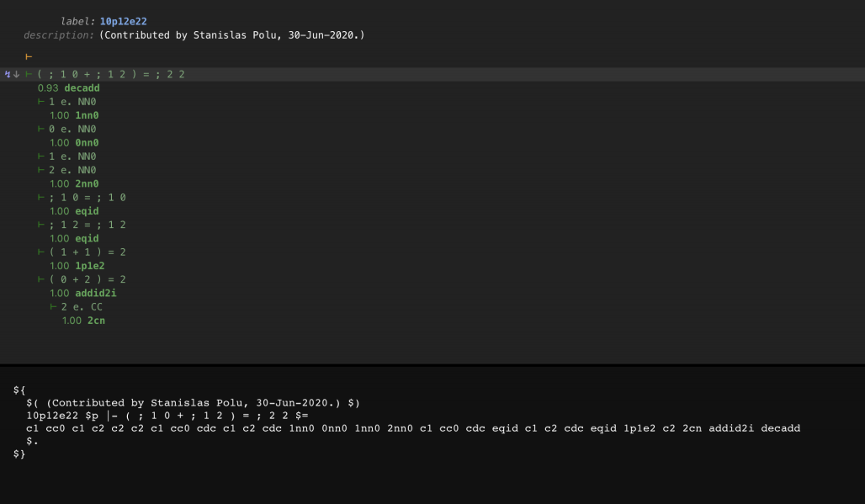Open the addid2i theorem reference
Viewport: 865px width, 504px height.
point(94,293)
